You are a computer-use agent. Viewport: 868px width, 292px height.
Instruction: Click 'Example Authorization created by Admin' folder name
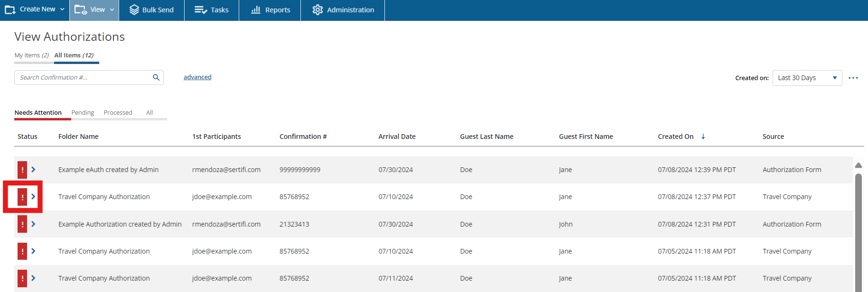coord(120,224)
